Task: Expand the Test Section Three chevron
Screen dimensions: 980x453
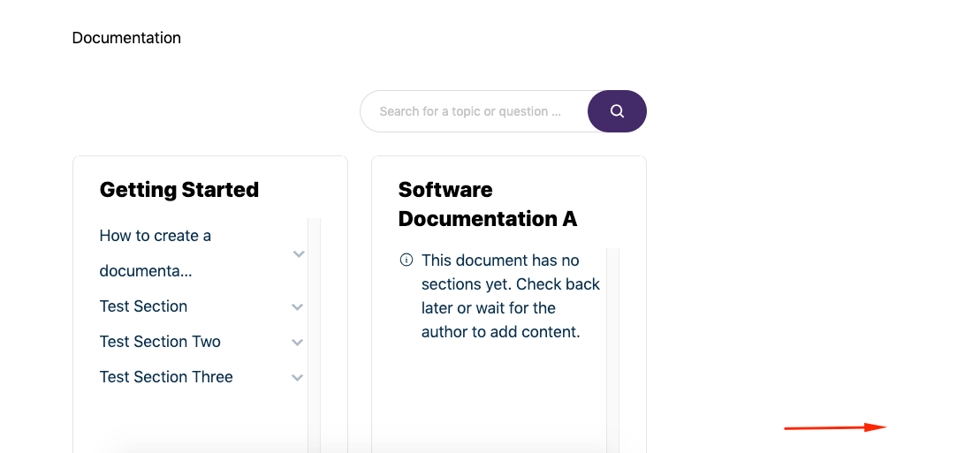Action: pos(298,377)
